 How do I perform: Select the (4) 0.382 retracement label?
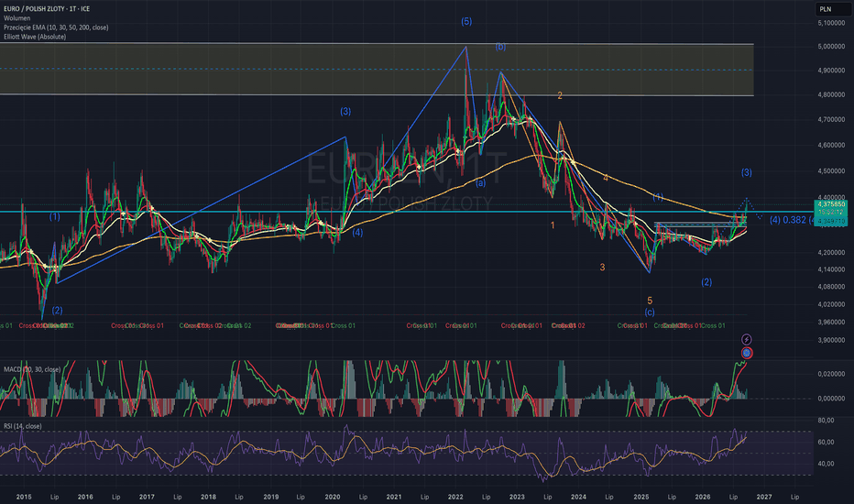pyautogui.click(x=792, y=220)
